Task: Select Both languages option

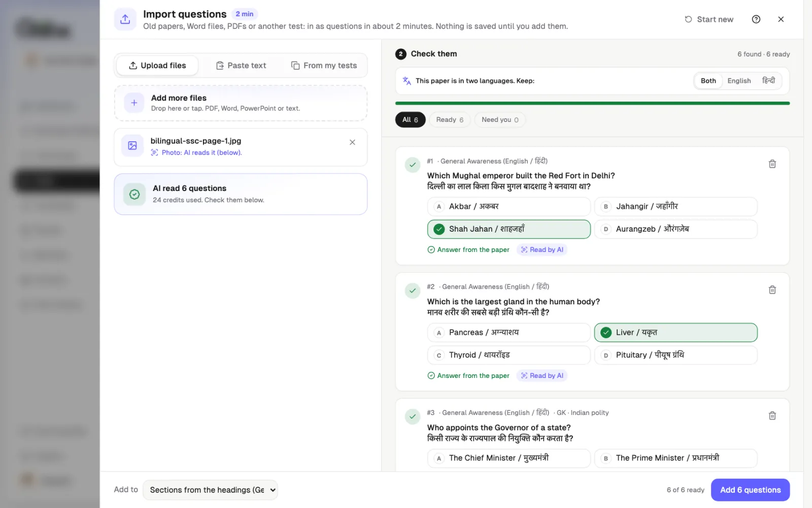Action: pyautogui.click(x=708, y=81)
